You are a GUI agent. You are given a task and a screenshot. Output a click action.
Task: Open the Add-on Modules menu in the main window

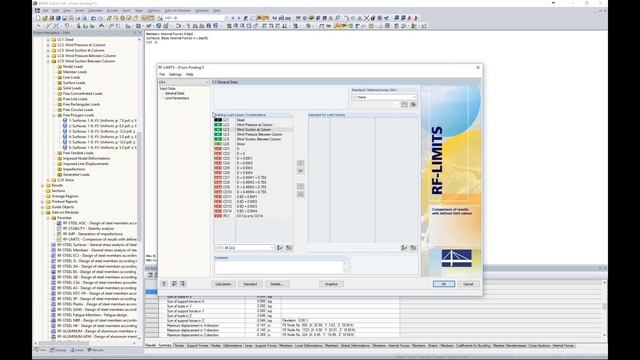(x=178, y=11)
